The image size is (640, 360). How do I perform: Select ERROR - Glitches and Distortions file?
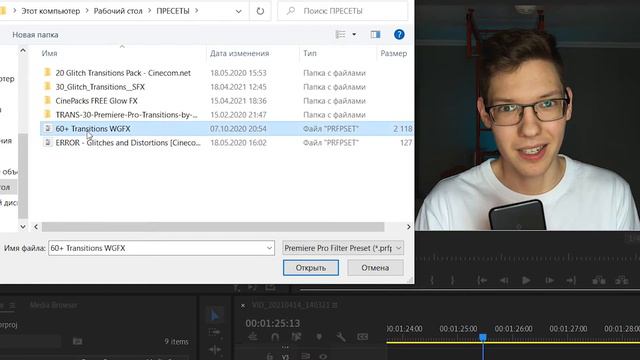[x=128, y=142]
